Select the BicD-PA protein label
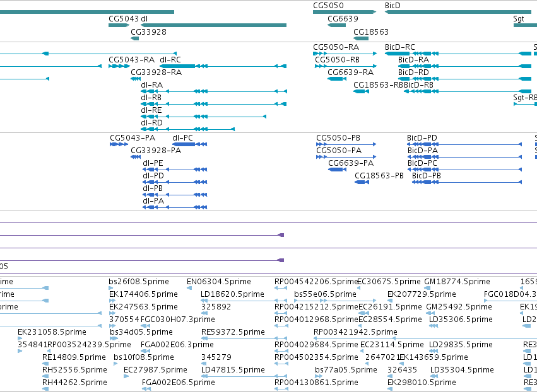This screenshot has height=392, width=537. tap(423, 151)
